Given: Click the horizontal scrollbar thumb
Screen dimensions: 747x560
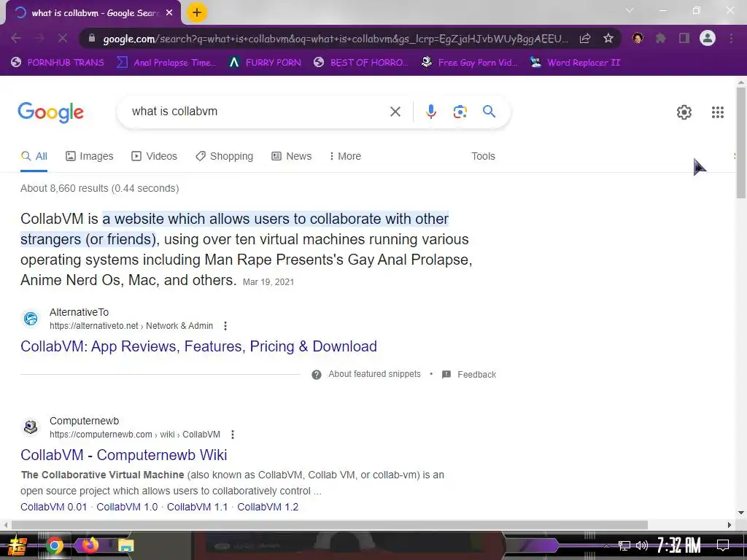Looking at the screenshot, I should pyautogui.click(x=329, y=525).
